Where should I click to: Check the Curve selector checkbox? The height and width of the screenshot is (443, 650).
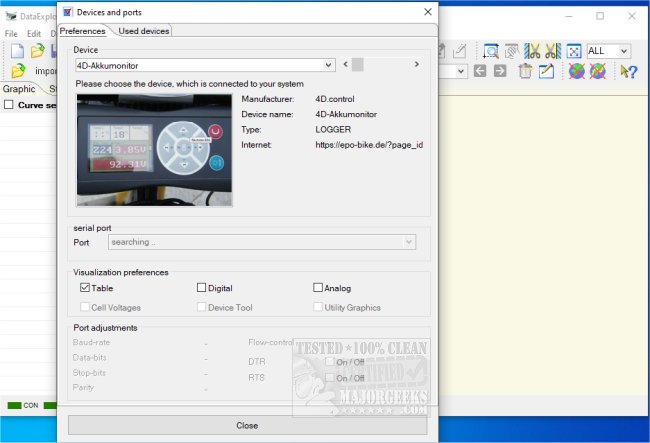[x=9, y=105]
